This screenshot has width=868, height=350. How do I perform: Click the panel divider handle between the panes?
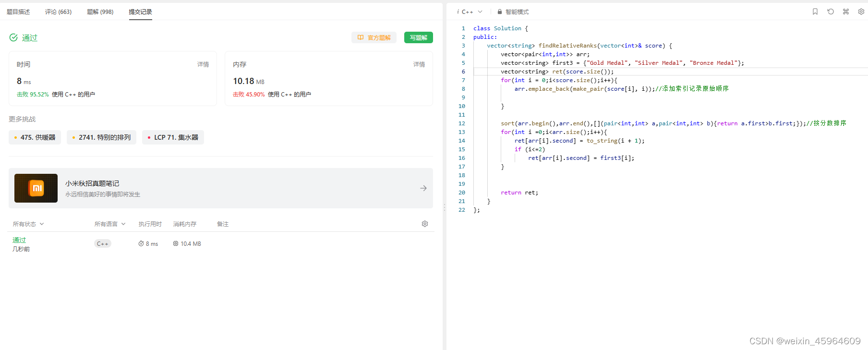coord(444,207)
